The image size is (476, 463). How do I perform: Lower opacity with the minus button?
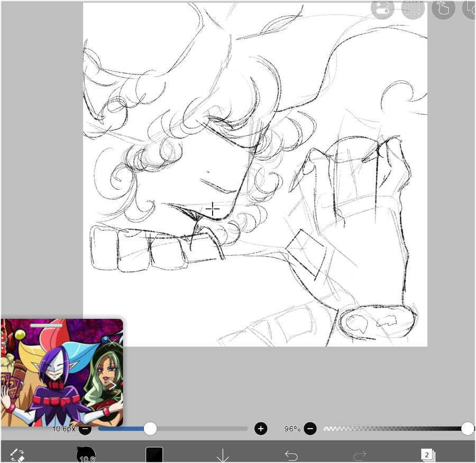pos(310,429)
